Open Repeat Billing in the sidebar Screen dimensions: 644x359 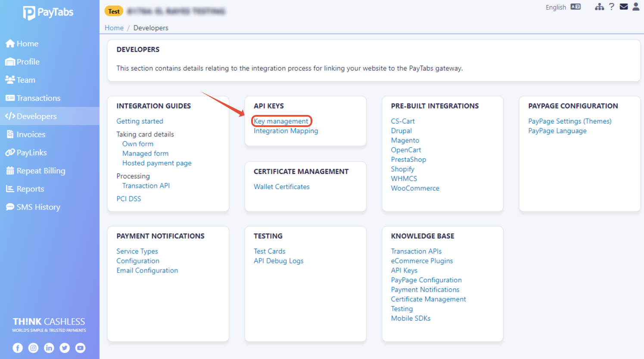[x=50, y=171]
